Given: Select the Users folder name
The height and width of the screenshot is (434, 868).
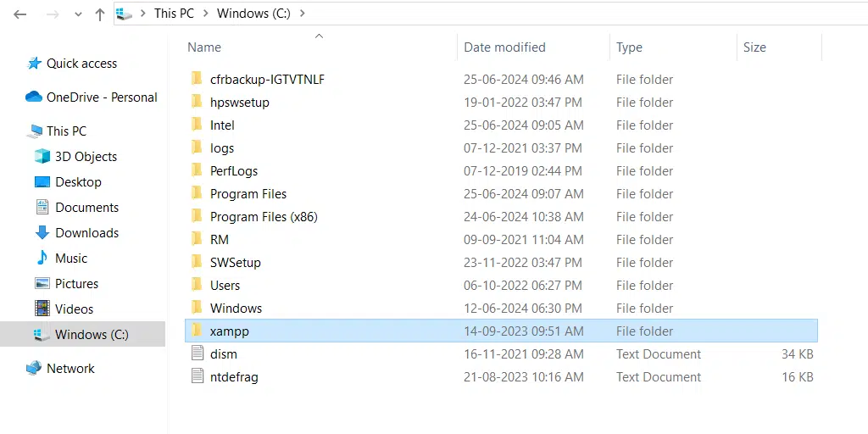Looking at the screenshot, I should click(x=225, y=286).
